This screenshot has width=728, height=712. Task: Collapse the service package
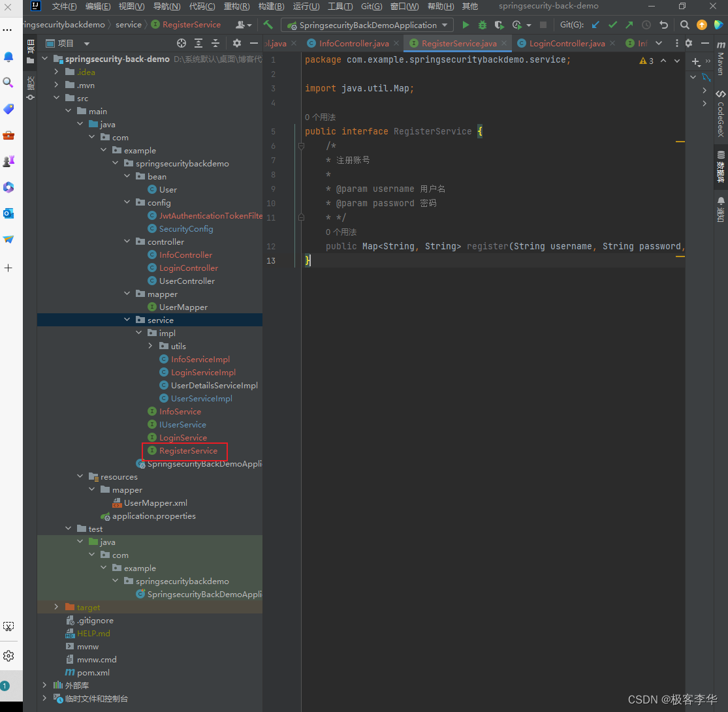pyautogui.click(x=127, y=320)
